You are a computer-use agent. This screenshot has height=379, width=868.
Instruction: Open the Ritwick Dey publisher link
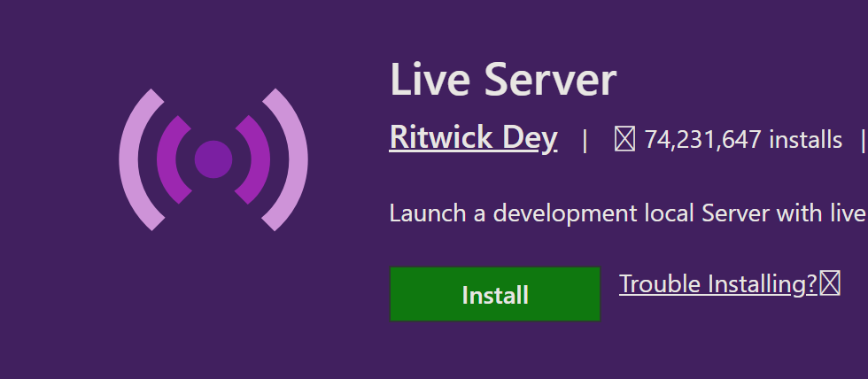coord(473,138)
